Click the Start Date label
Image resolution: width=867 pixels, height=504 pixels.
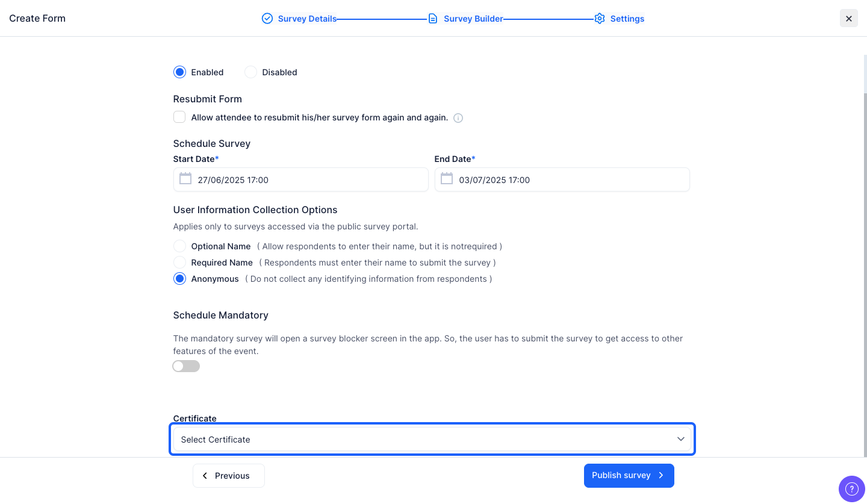(196, 159)
